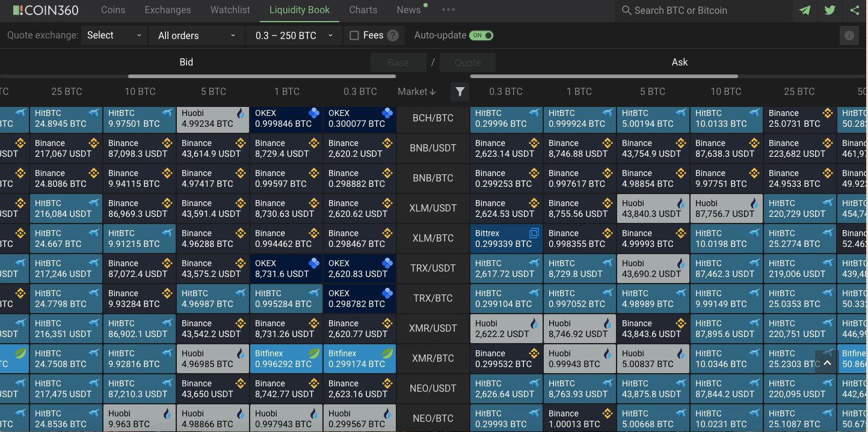The image size is (868, 432).
Task: Share via the Telegram icon
Action: click(x=805, y=10)
